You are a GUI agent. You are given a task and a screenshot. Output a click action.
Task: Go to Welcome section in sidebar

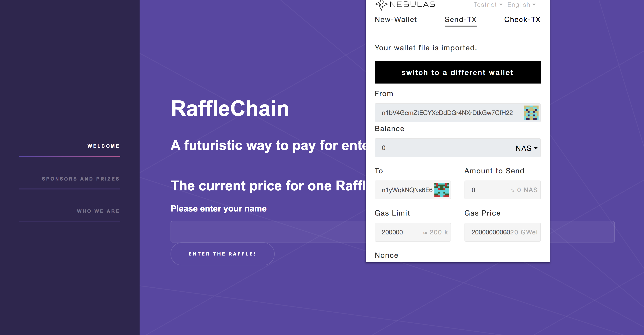[103, 146]
